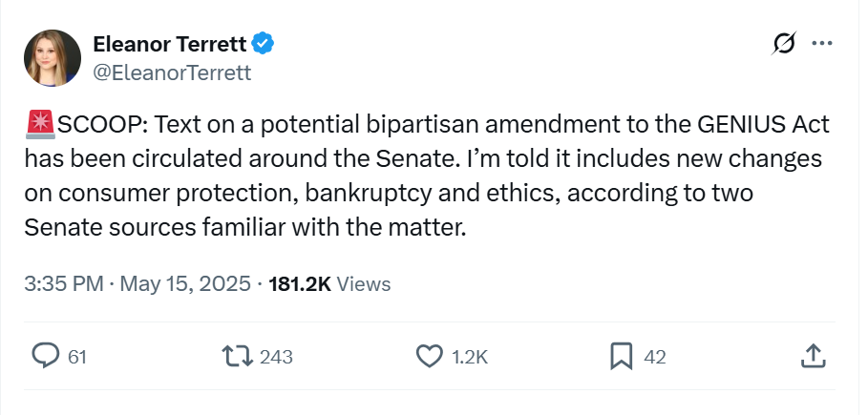Click the word SCOOP in the tweet
The image size is (868, 415).
tap(98, 124)
